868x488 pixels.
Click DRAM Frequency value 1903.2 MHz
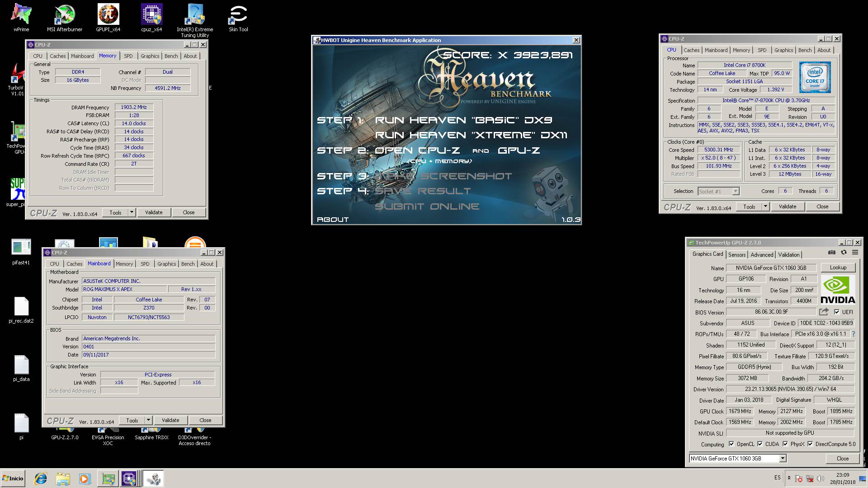click(134, 108)
